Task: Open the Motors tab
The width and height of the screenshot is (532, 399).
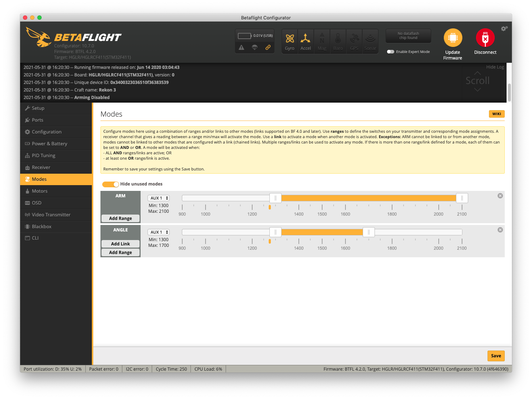Action: [x=56, y=191]
